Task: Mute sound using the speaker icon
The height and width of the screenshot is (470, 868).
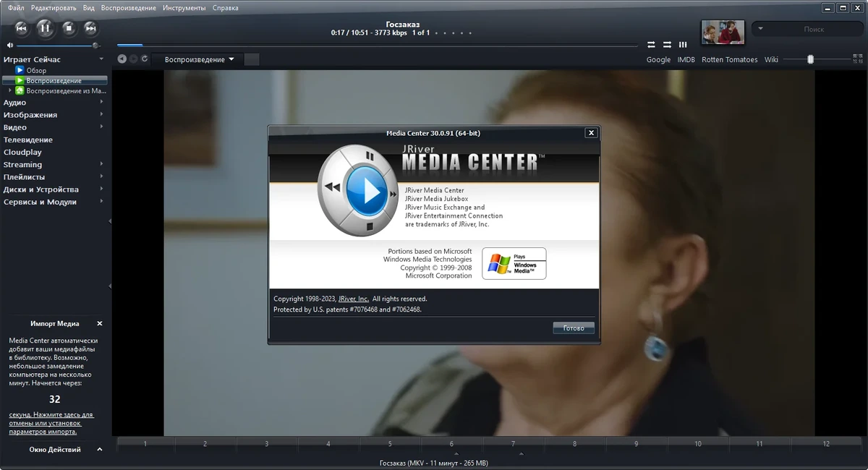Action: [10, 45]
